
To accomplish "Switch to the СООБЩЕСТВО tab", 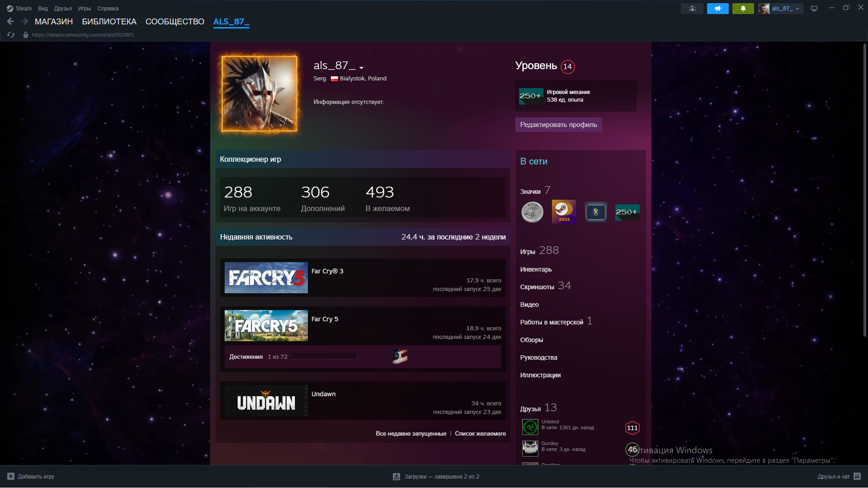I will click(x=175, y=22).
